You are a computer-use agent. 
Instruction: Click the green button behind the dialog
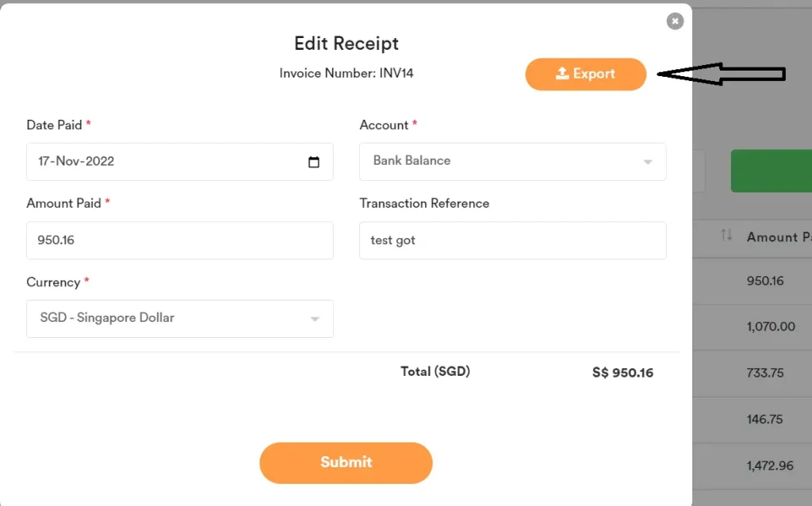click(780, 171)
